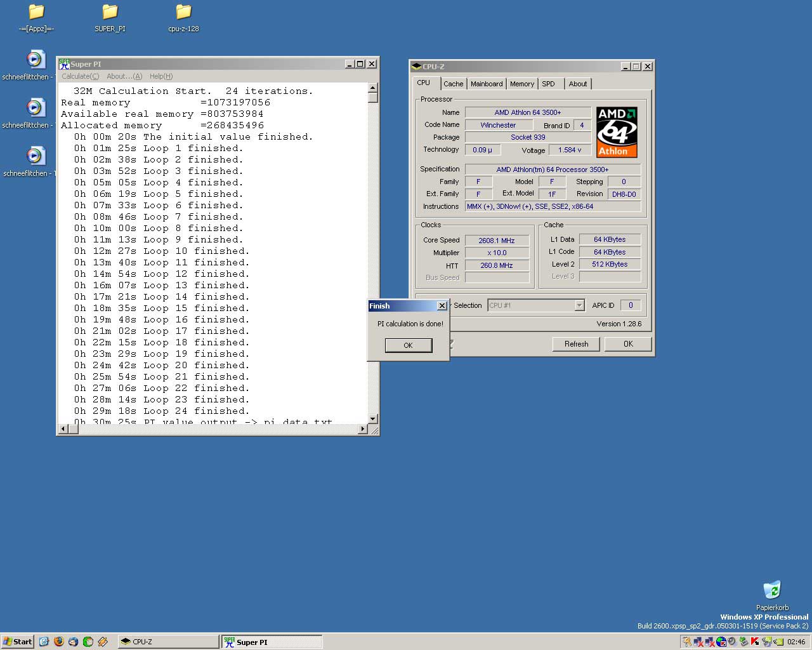Click the Refresh button in CPU-Z
812x650 pixels.
pyautogui.click(x=577, y=344)
